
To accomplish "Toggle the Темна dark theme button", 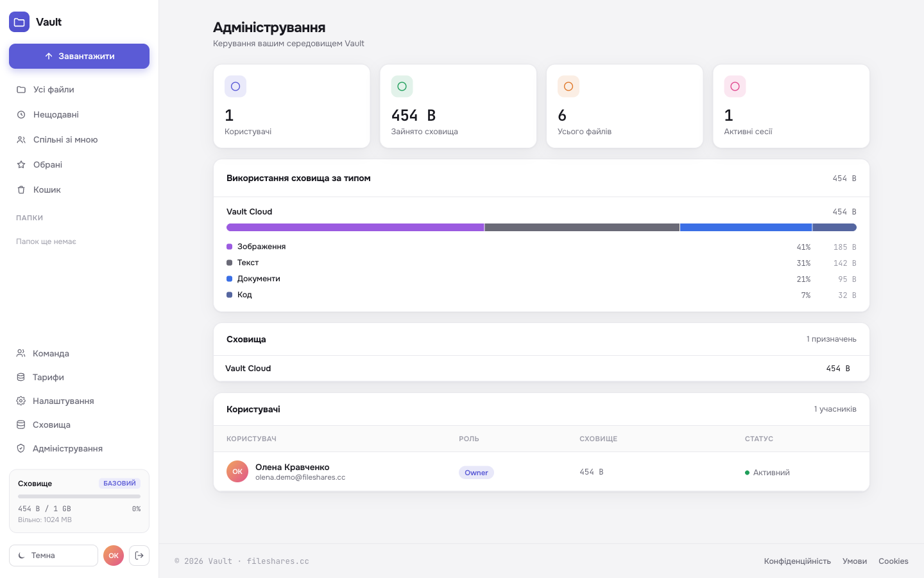I will coord(53,556).
